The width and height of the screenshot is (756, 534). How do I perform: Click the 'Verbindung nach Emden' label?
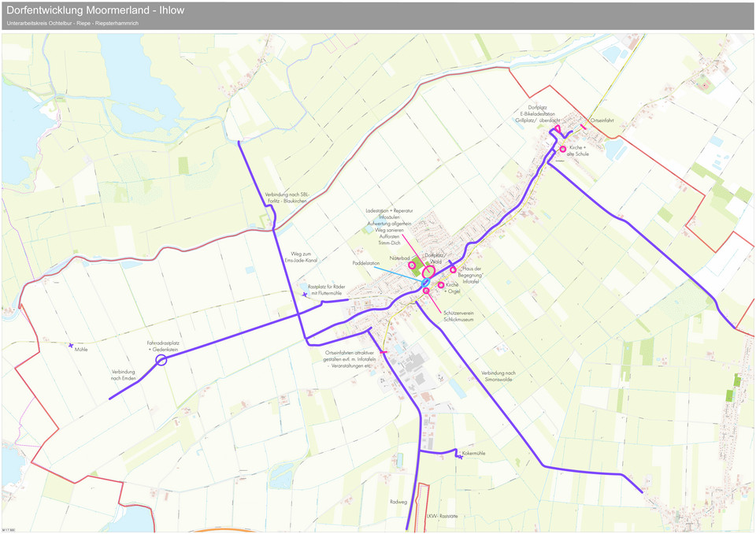(x=124, y=375)
